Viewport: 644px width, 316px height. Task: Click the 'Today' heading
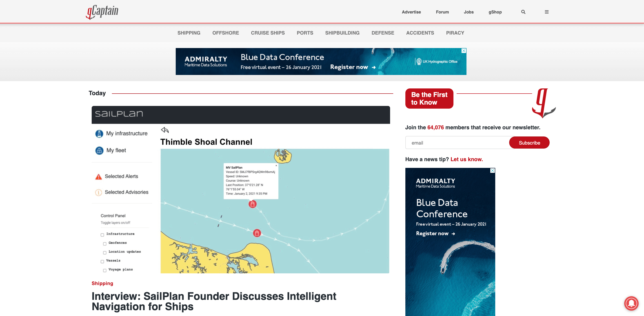(x=97, y=93)
